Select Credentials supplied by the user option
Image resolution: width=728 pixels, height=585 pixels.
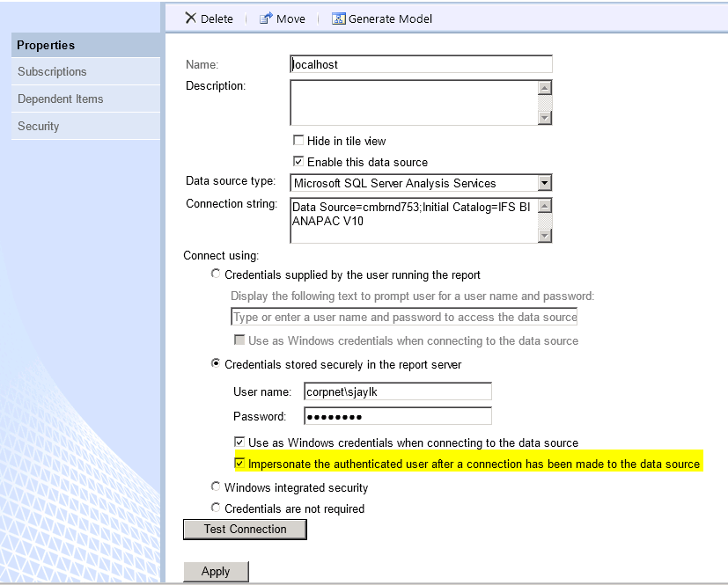click(x=216, y=274)
